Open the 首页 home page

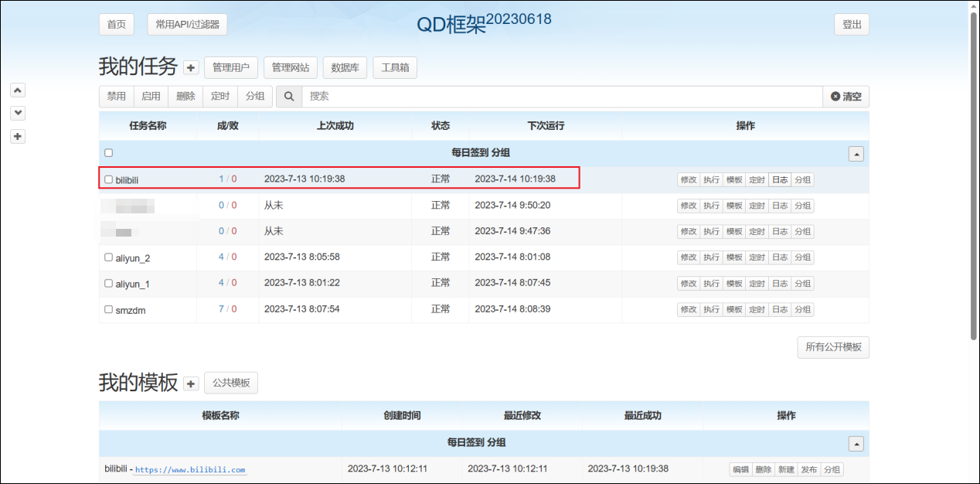[x=117, y=25]
